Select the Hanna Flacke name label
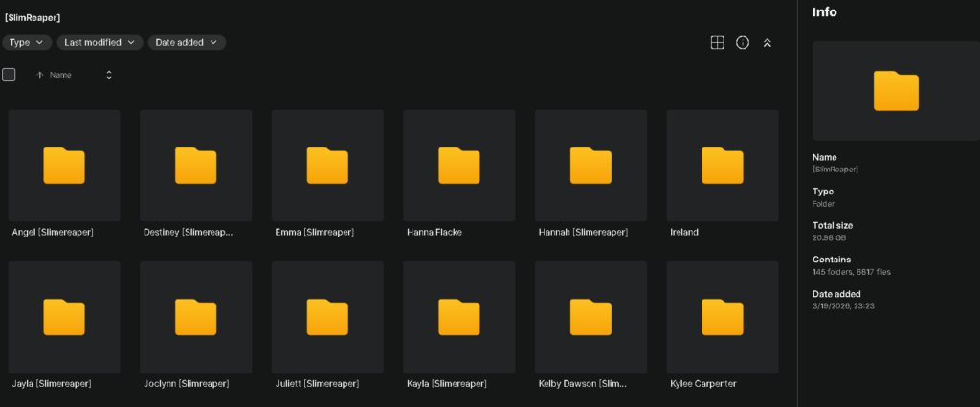The height and width of the screenshot is (407, 980). [434, 233]
